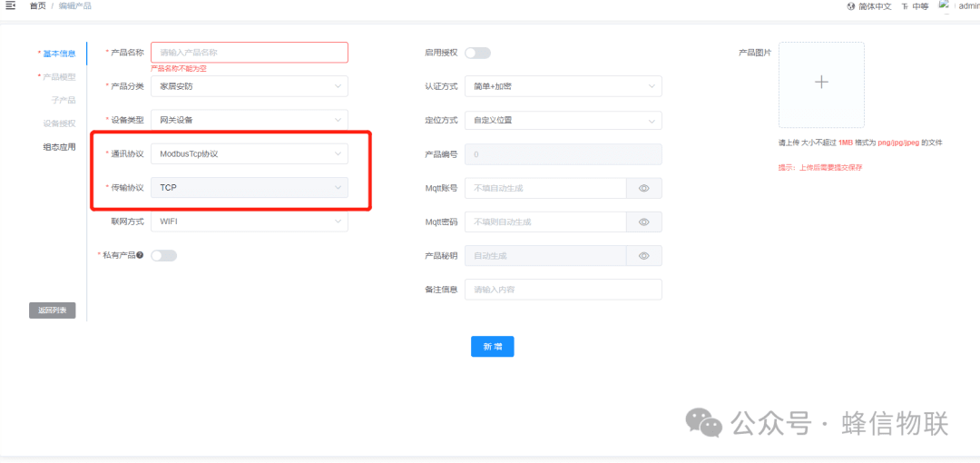Click the 备注信息 input field
Viewport: 980px width, 463px height.
coord(563,290)
